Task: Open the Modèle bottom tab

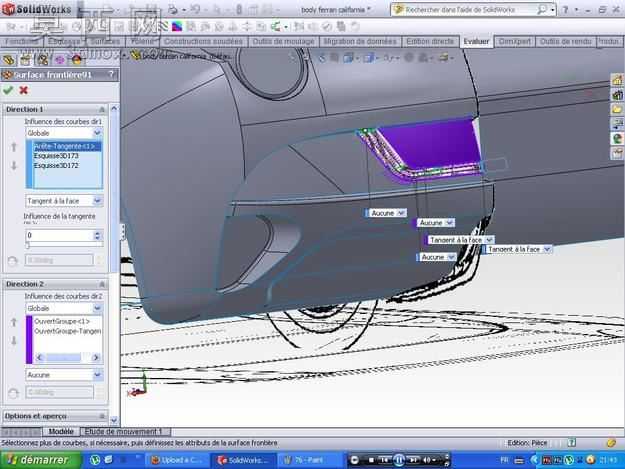Action: click(x=61, y=432)
